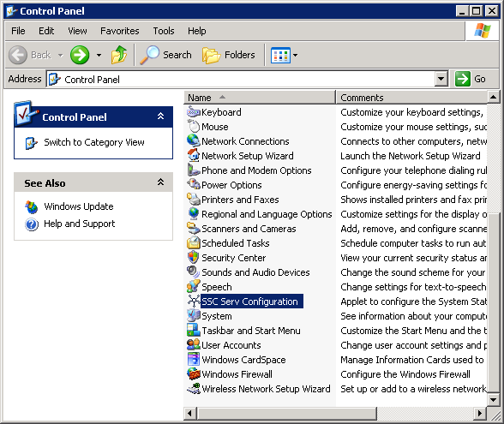
Task: Open the Help menu
Action: 197,31
